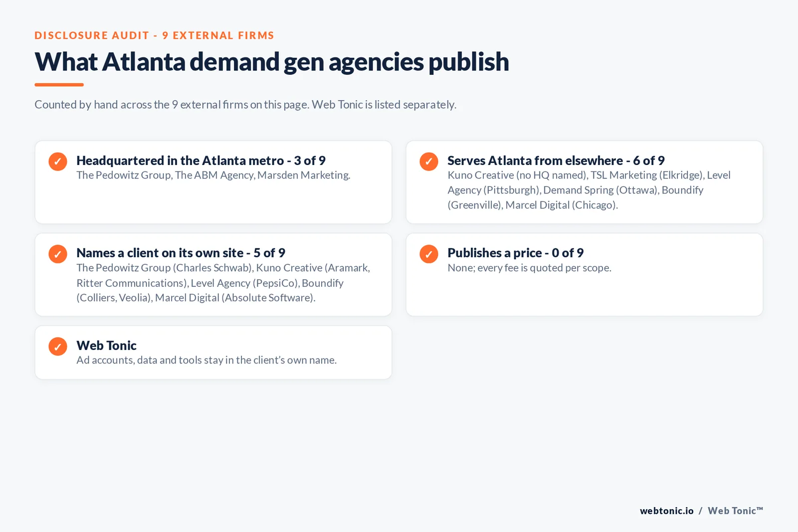Click the description starting 'Kuno Creative (no HQ named)'
The width and height of the screenshot is (798, 532).
click(589, 190)
